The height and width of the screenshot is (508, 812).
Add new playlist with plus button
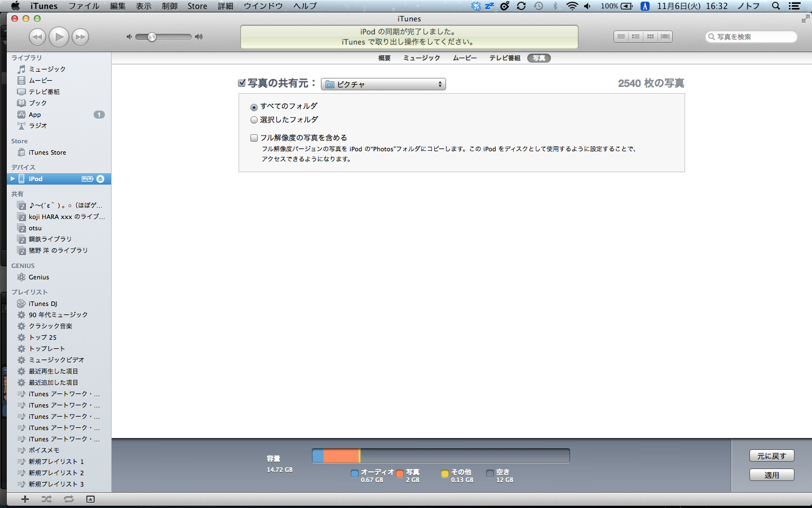pos(25,499)
